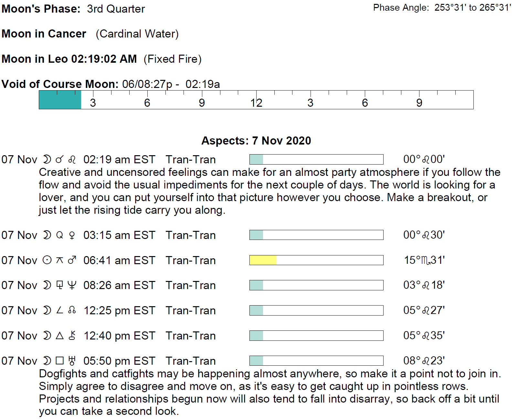Click the North Node glyph at 12:25 pm
This screenshot has width=528, height=420.
click(x=72, y=310)
